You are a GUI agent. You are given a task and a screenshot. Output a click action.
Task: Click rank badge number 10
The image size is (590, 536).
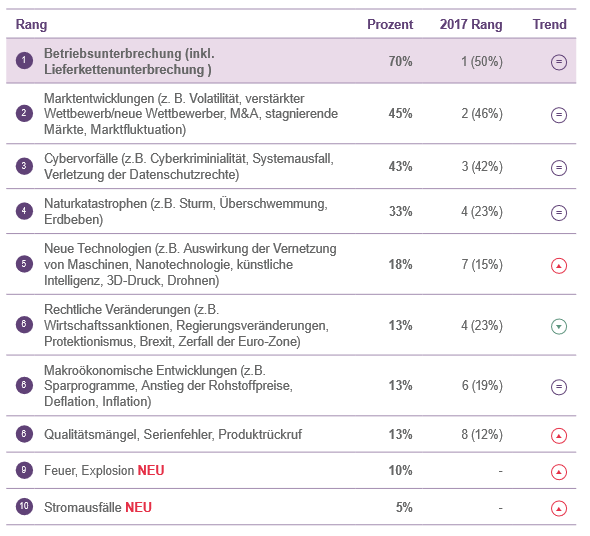click(x=24, y=506)
